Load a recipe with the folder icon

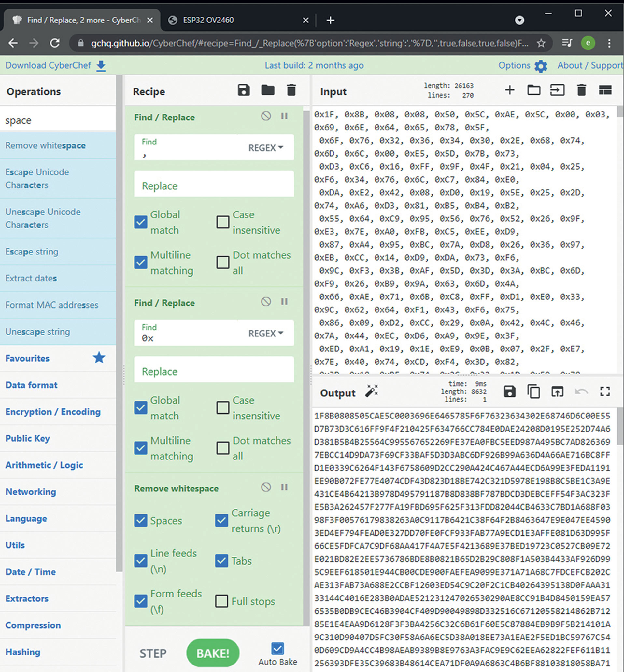(x=268, y=90)
